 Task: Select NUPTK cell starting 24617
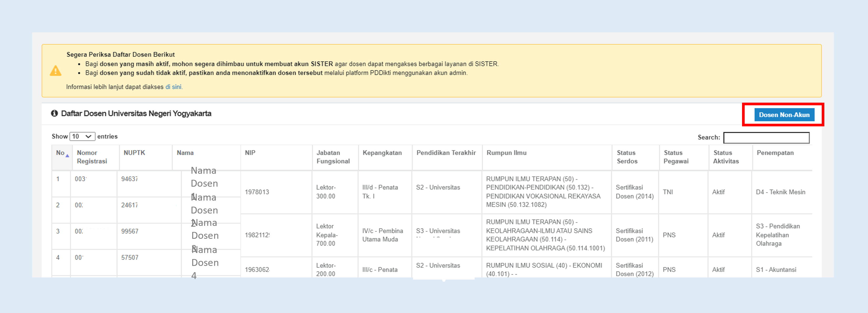click(149, 210)
